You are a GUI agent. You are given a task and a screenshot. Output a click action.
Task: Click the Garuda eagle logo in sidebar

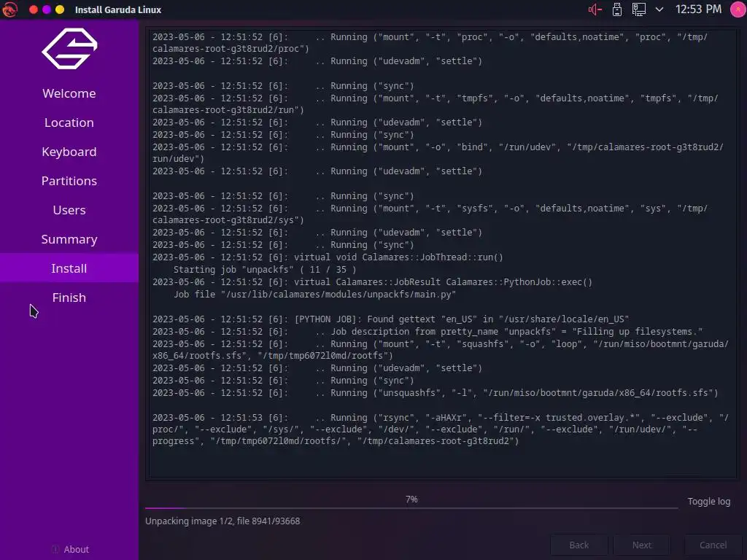pyautogui.click(x=69, y=49)
